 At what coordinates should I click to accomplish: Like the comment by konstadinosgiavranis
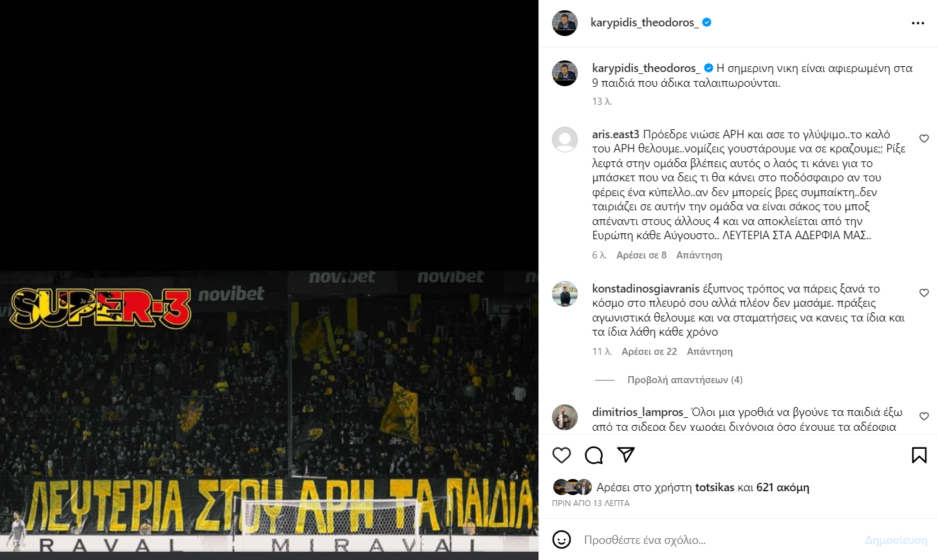click(924, 293)
